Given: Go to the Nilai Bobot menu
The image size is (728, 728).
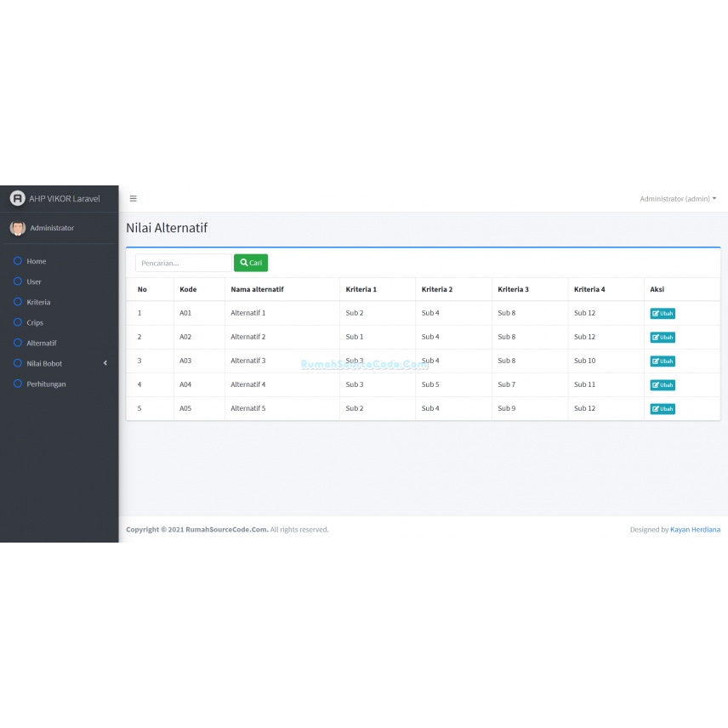Looking at the screenshot, I should point(44,363).
